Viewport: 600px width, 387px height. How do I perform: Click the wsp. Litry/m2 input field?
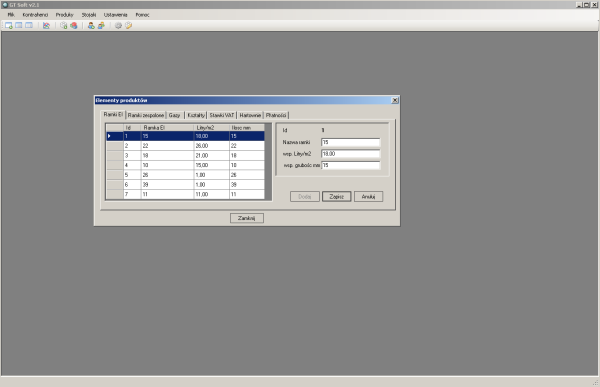(351, 154)
